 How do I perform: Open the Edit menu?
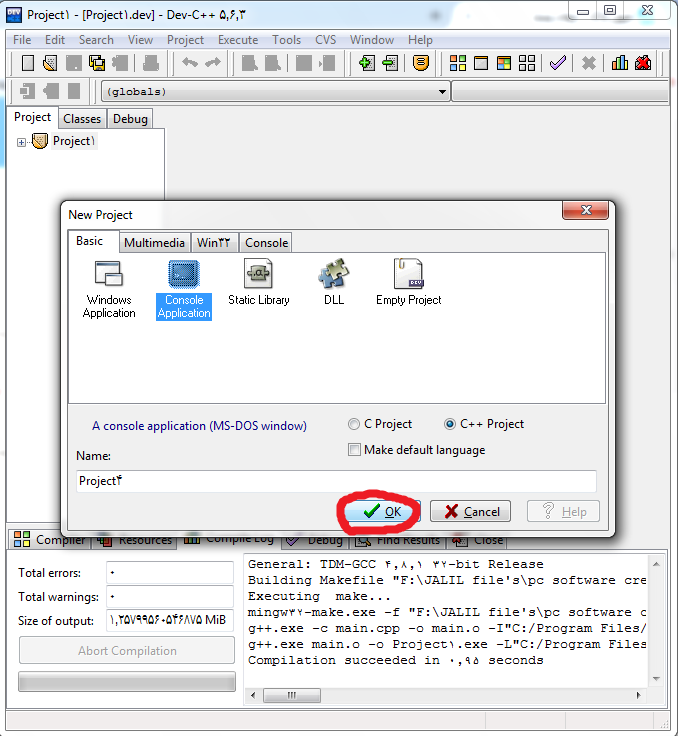(x=55, y=40)
